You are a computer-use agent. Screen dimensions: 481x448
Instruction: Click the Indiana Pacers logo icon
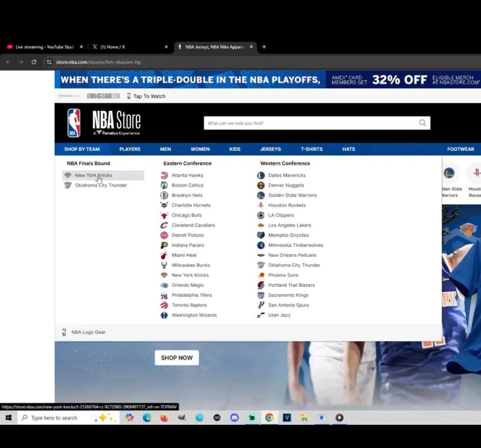pos(164,245)
